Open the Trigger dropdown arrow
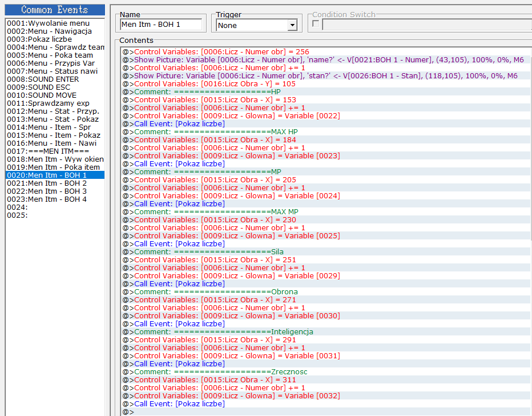Image resolution: width=532 pixels, height=416 pixels. tap(292, 25)
